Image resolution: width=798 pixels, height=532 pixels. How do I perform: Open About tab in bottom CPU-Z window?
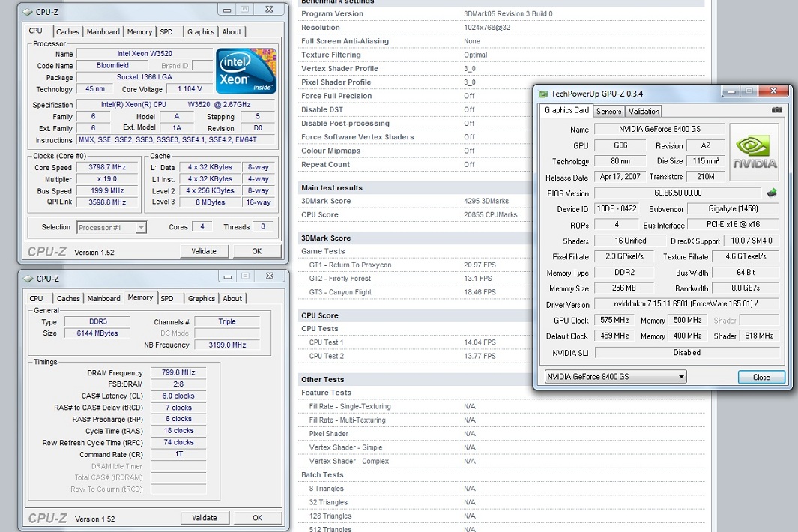[232, 298]
